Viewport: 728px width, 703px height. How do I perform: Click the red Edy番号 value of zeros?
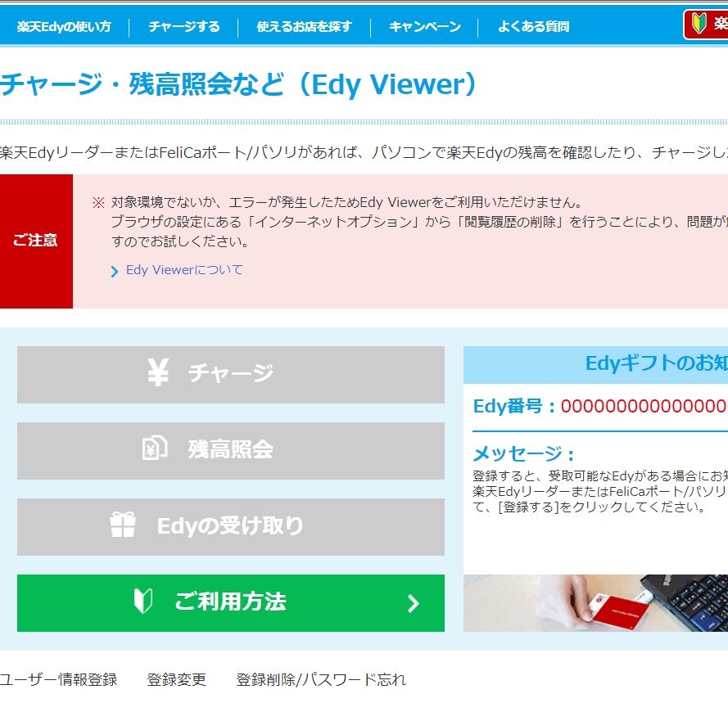pyautogui.click(x=644, y=406)
